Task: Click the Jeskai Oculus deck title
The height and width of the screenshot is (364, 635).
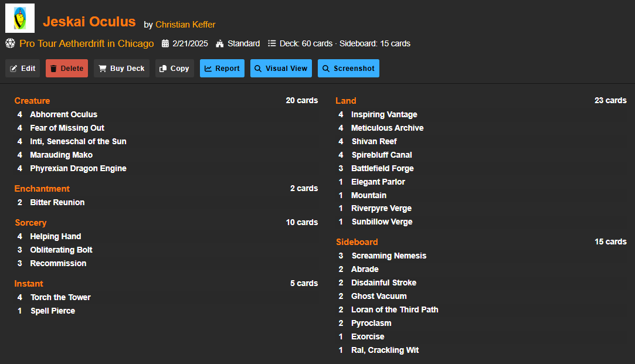Action: 89,22
